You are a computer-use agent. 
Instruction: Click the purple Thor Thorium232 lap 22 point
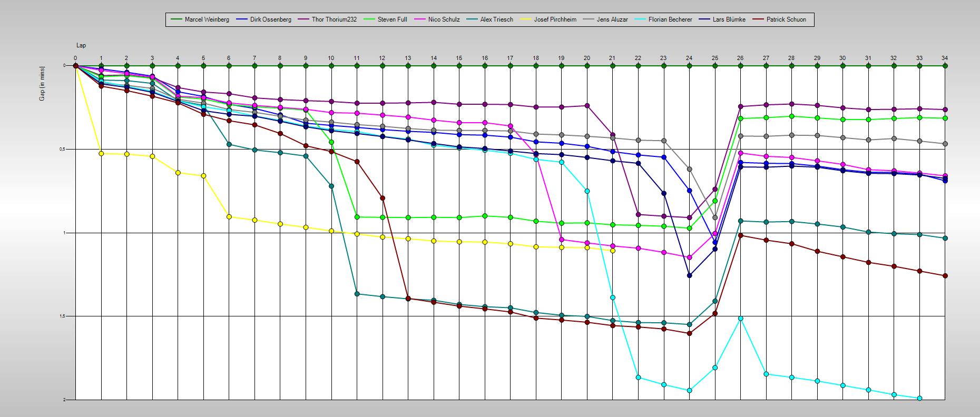pos(639,214)
